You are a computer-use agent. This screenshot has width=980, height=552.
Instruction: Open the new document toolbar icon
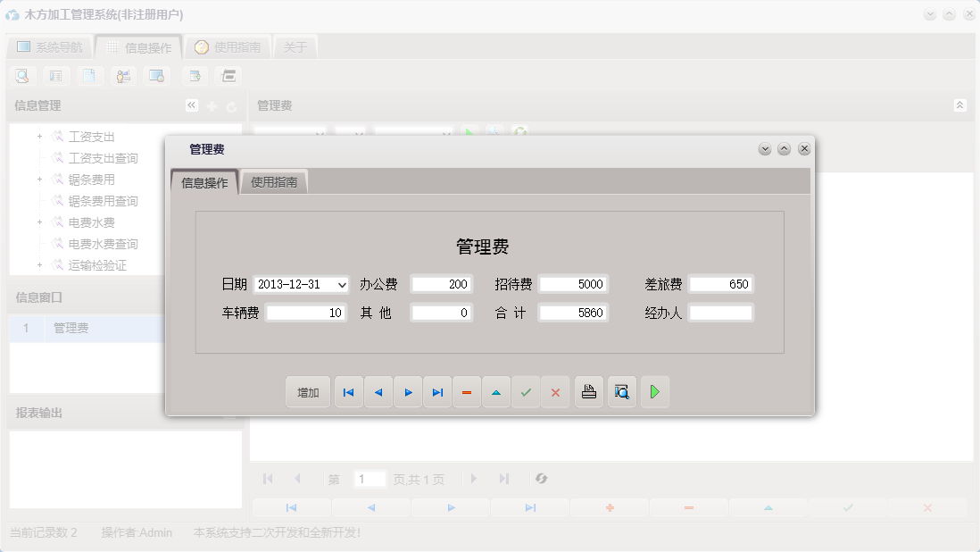coord(89,75)
